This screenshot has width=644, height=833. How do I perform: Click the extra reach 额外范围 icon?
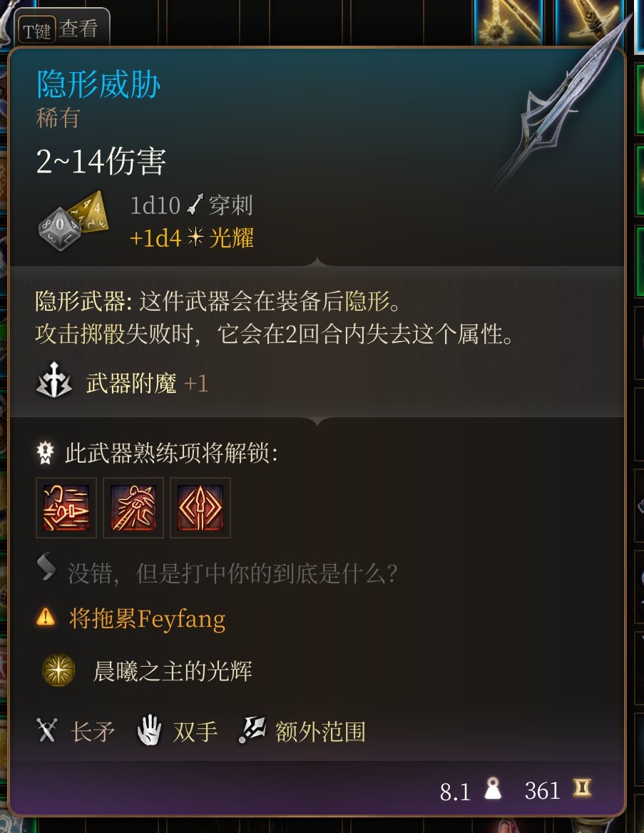tap(251, 730)
